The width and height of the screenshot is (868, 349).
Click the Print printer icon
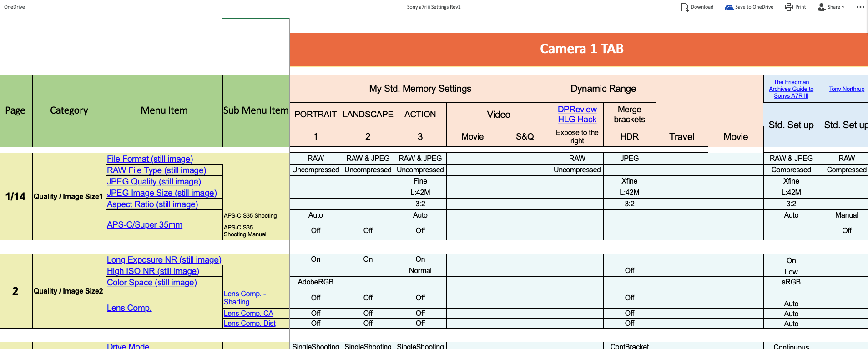(x=789, y=7)
